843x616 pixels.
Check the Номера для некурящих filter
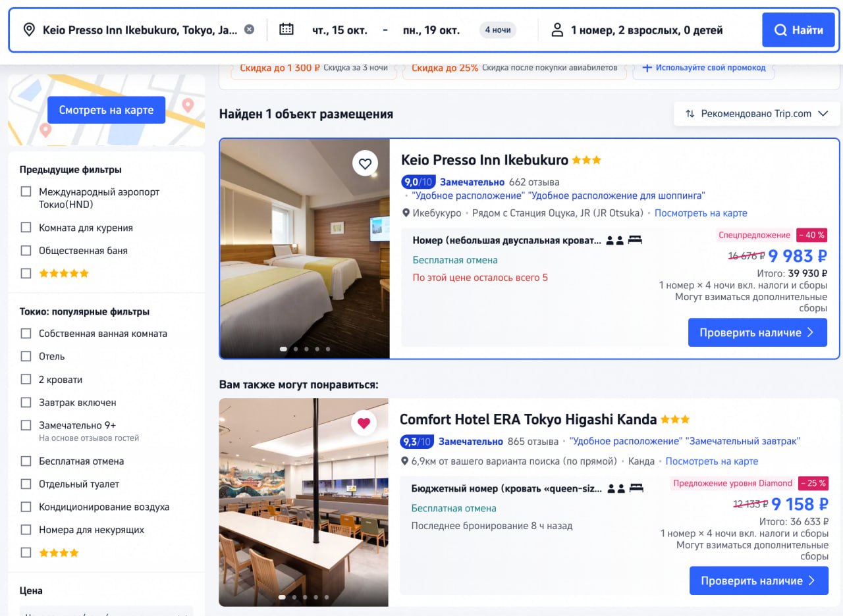26,530
